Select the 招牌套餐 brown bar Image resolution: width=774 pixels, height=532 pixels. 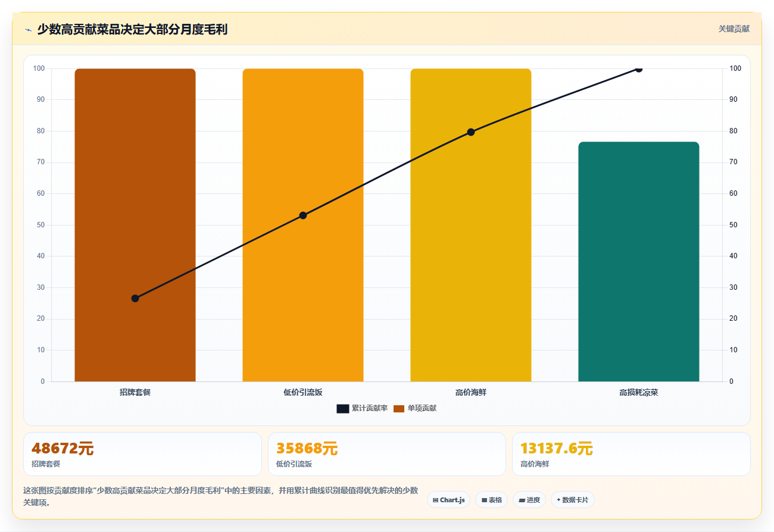[135, 225]
